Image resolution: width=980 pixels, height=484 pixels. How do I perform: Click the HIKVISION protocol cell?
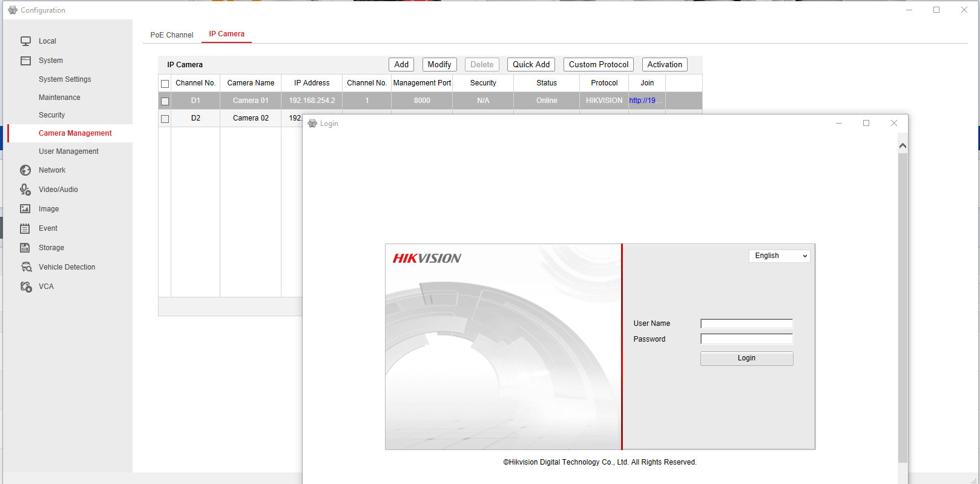pos(604,101)
